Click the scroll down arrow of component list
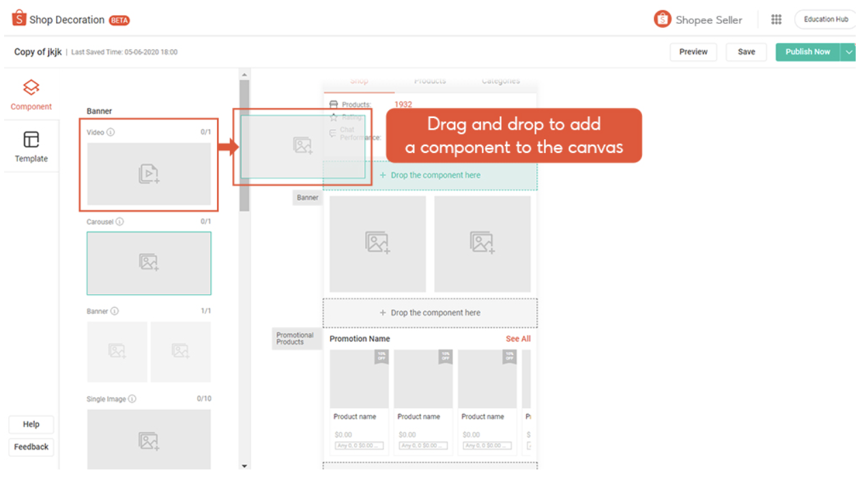 coord(244,466)
